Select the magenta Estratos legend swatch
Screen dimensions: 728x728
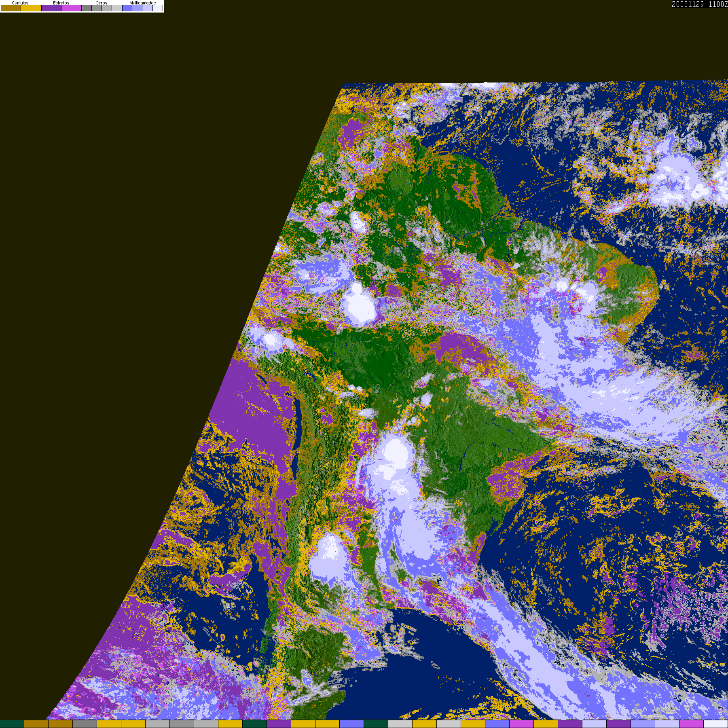(72, 8)
